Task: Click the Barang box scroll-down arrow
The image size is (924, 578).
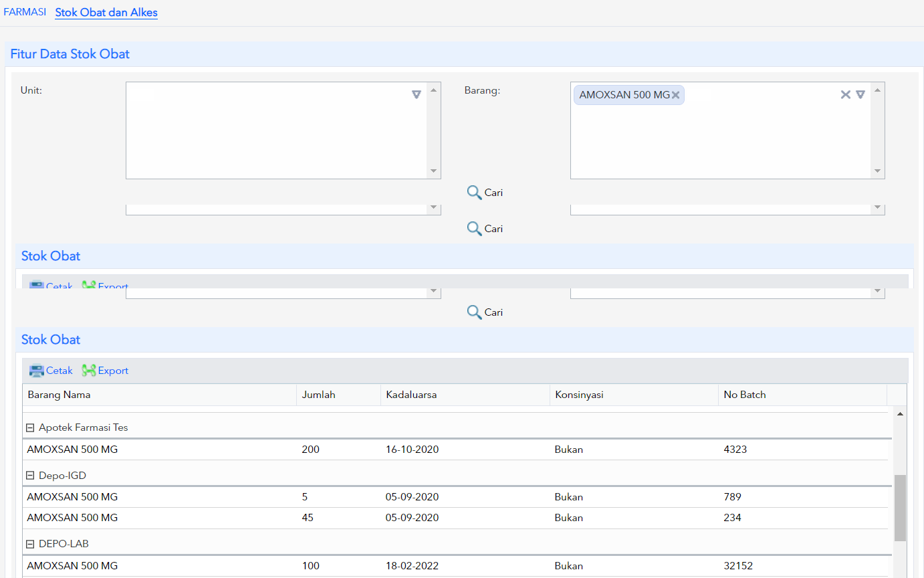Action: click(878, 172)
